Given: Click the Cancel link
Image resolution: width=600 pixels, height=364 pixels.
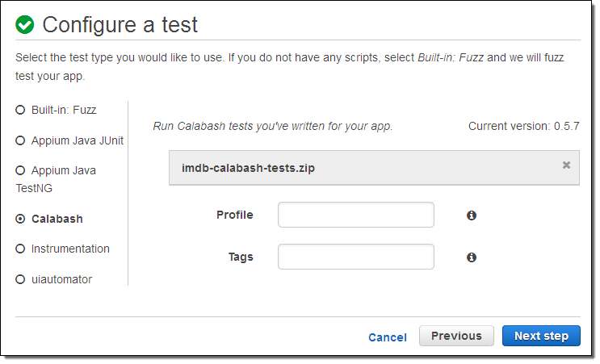Looking at the screenshot, I should pos(388,337).
